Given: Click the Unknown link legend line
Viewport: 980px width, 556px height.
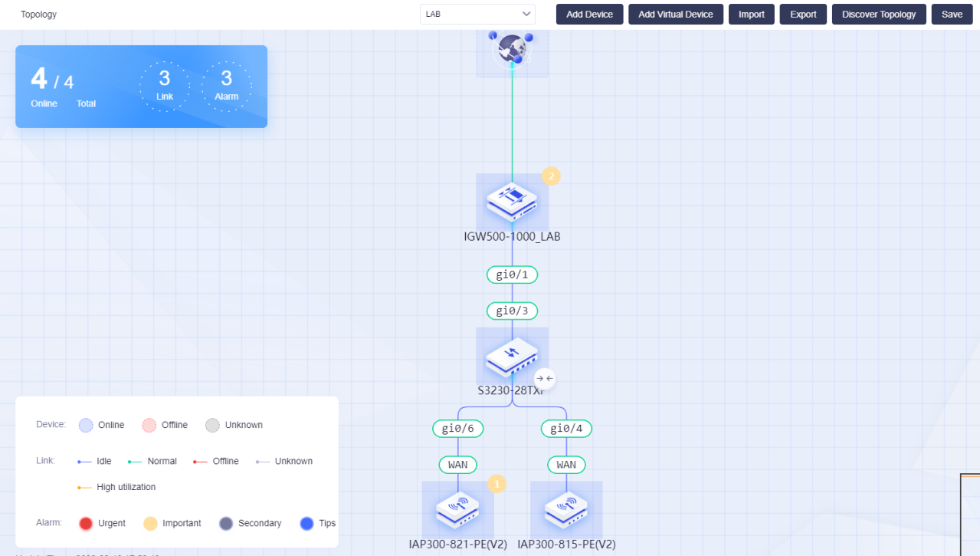Looking at the screenshot, I should point(263,462).
